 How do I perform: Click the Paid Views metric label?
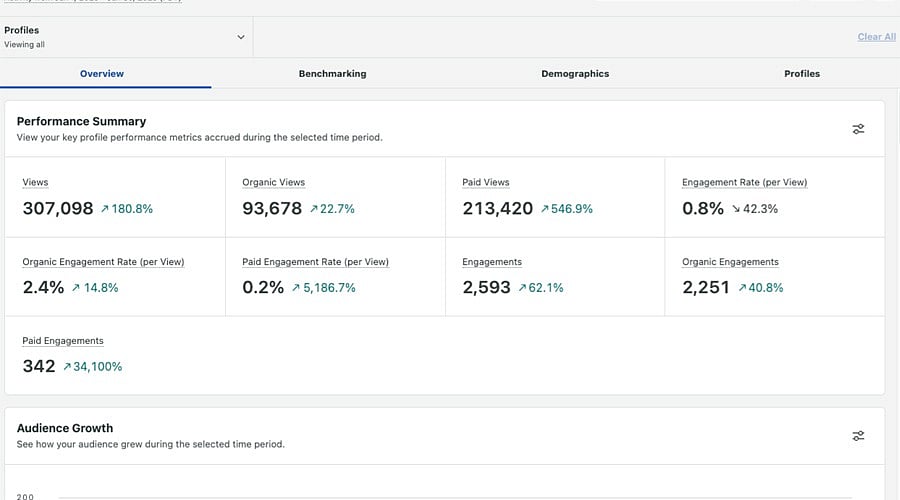(x=486, y=182)
